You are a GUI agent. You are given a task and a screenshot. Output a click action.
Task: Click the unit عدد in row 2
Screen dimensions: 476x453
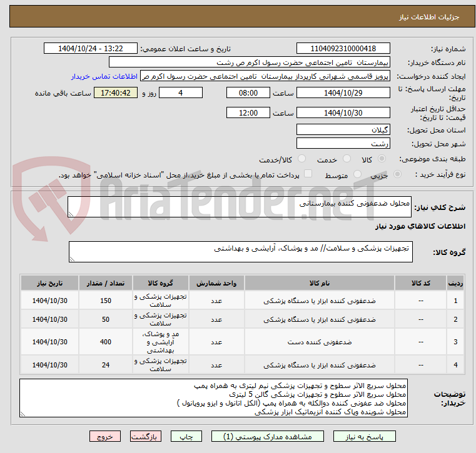pyautogui.click(x=216, y=319)
